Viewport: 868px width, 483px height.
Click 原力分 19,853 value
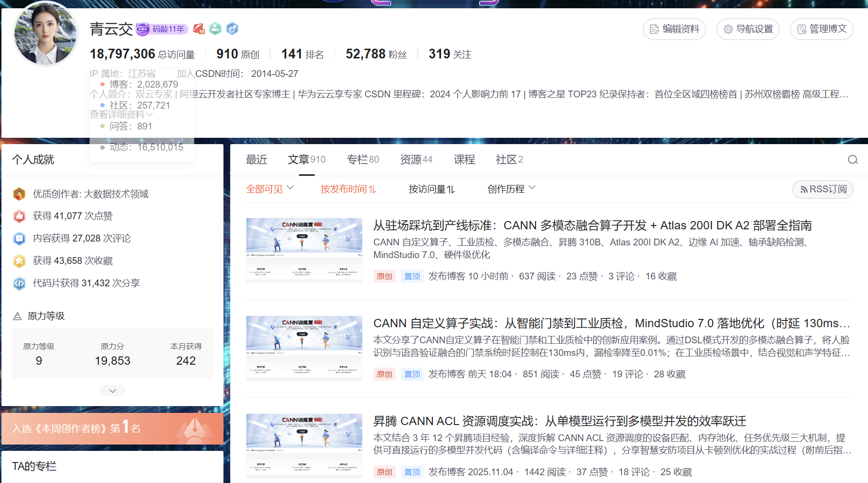(x=112, y=361)
